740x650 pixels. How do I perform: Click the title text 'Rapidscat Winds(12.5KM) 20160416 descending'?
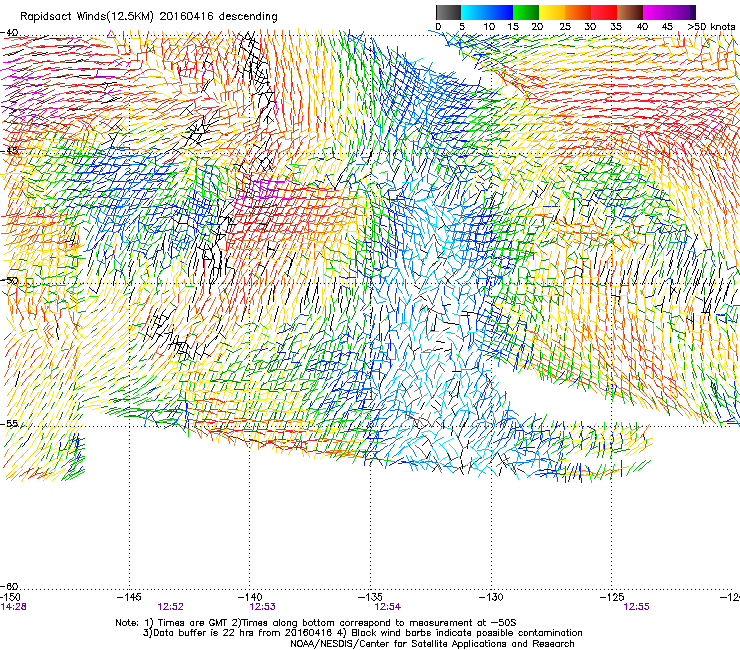[x=149, y=17]
